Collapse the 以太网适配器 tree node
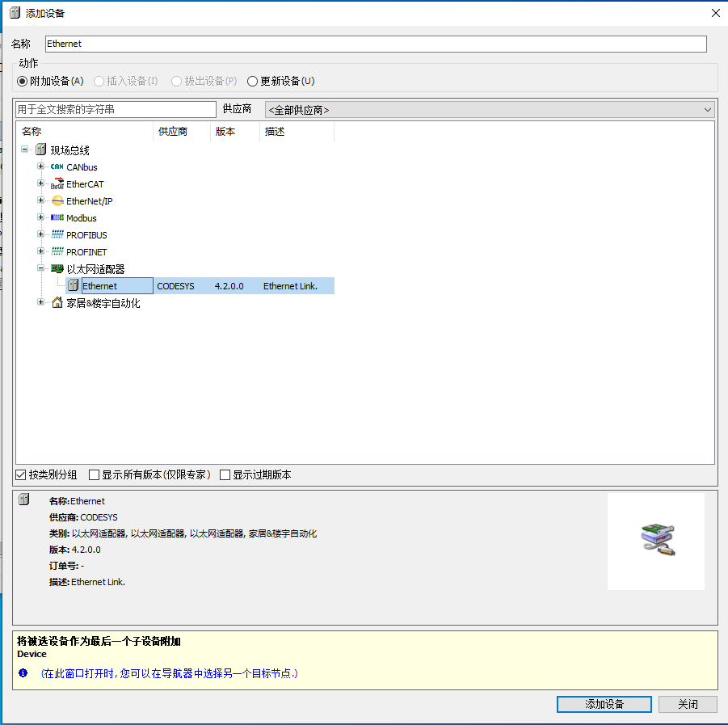The height and width of the screenshot is (725, 728). click(x=41, y=268)
